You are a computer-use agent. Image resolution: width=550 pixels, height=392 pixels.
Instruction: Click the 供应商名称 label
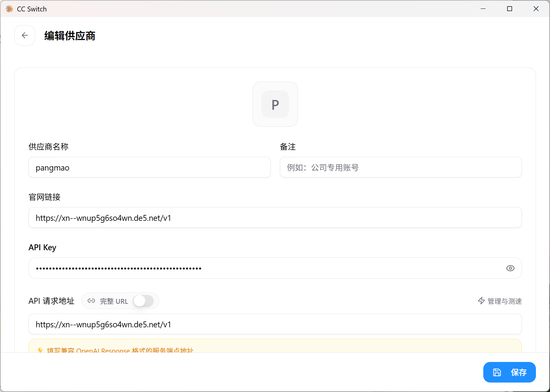(48, 147)
